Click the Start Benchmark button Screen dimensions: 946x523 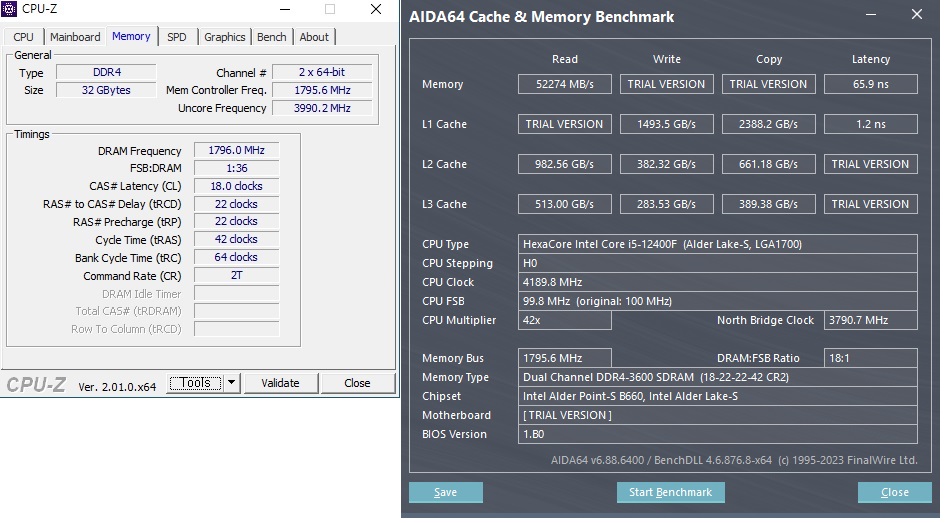[x=670, y=492]
